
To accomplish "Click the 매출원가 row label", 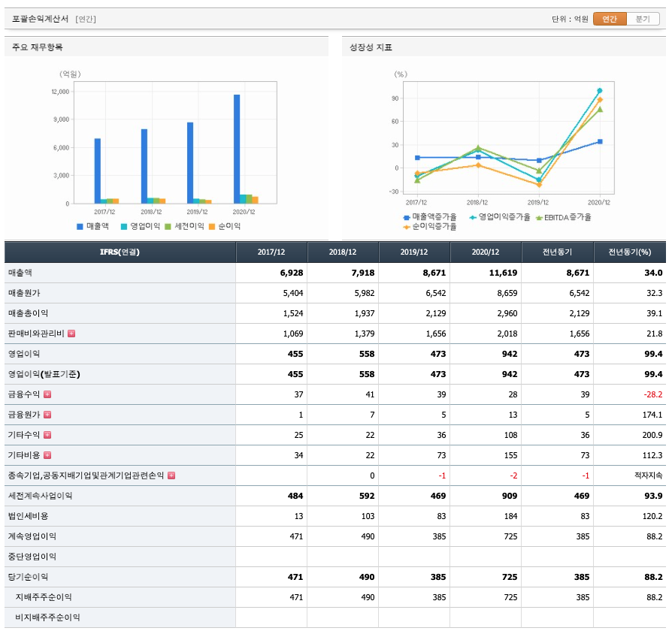I will [x=24, y=293].
